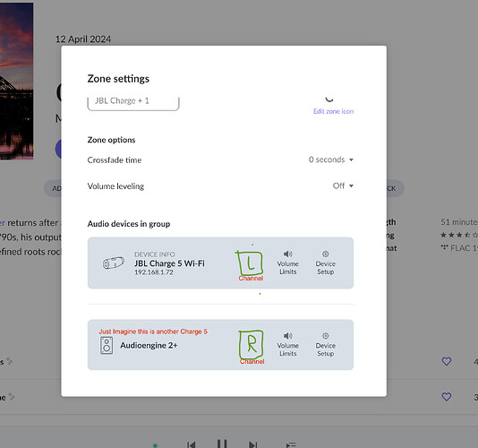Select the R channel box for Audioengine 2+

(251, 344)
